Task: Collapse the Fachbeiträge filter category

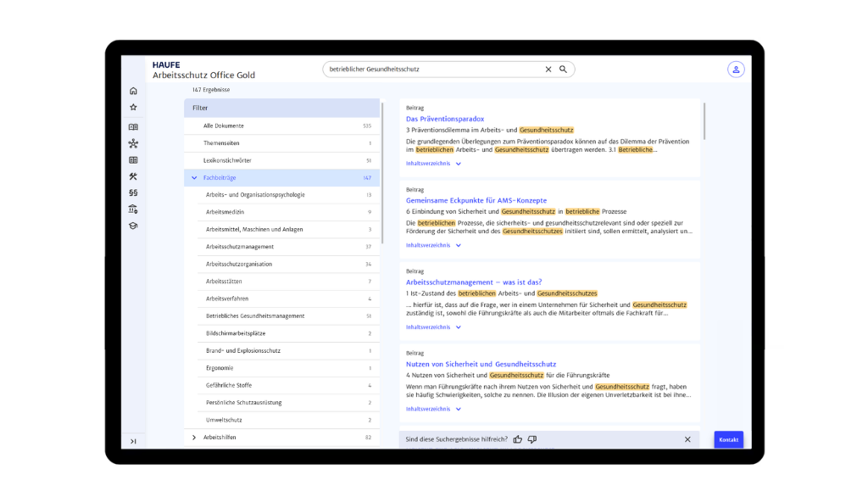Action: (194, 178)
